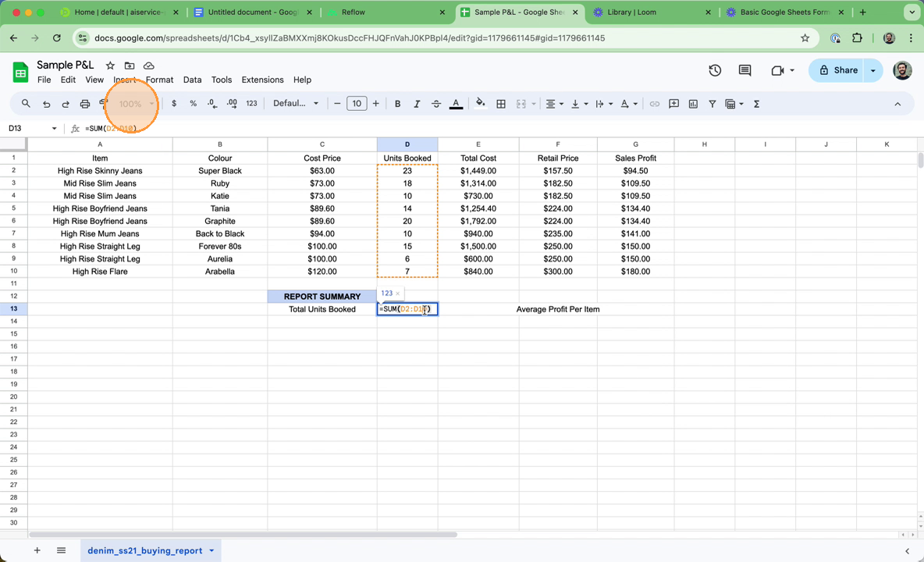Open denim_ss21_buying_report tab menu arrow

[x=211, y=550]
